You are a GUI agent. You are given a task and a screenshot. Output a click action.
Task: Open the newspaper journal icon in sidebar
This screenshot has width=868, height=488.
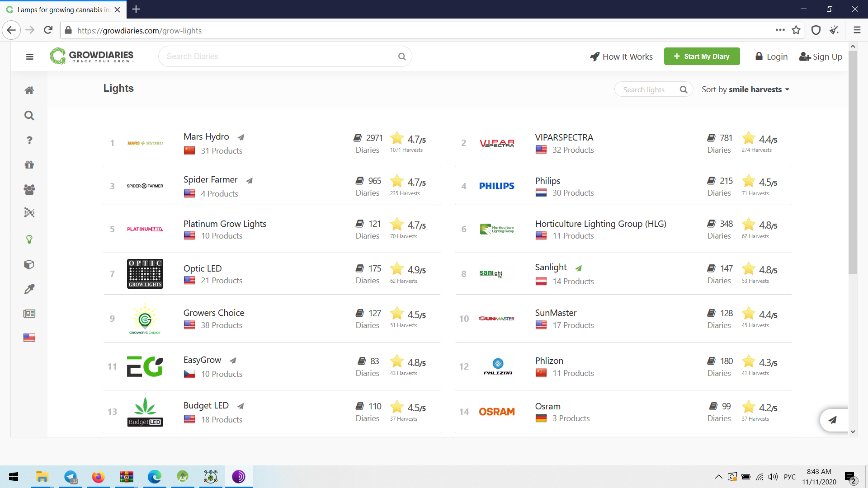click(x=29, y=314)
